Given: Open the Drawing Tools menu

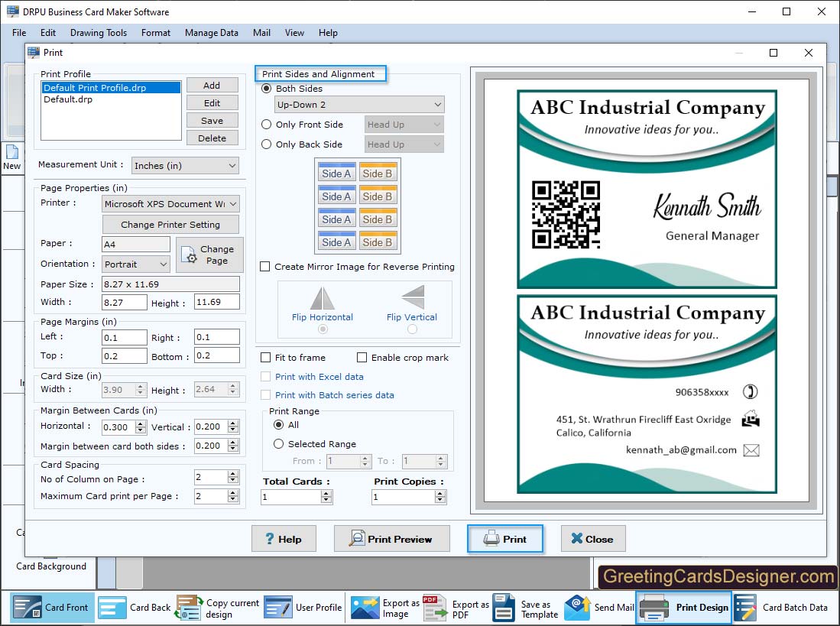Looking at the screenshot, I should 99,33.
